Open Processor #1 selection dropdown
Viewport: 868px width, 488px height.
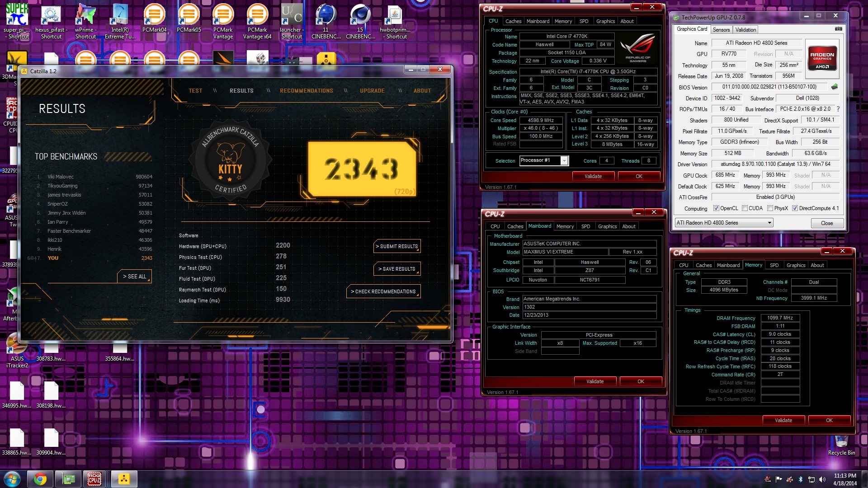544,160
